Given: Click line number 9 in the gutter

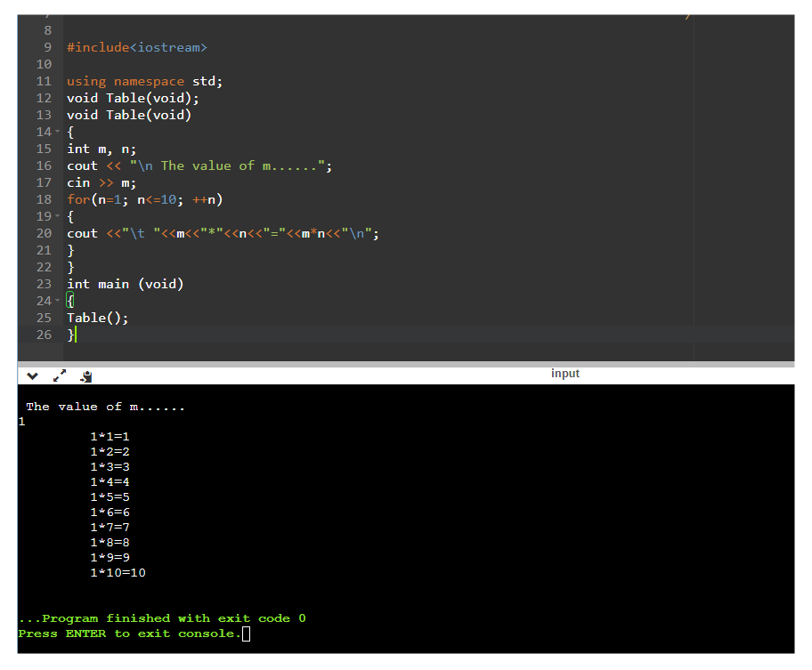Looking at the screenshot, I should coord(48,47).
